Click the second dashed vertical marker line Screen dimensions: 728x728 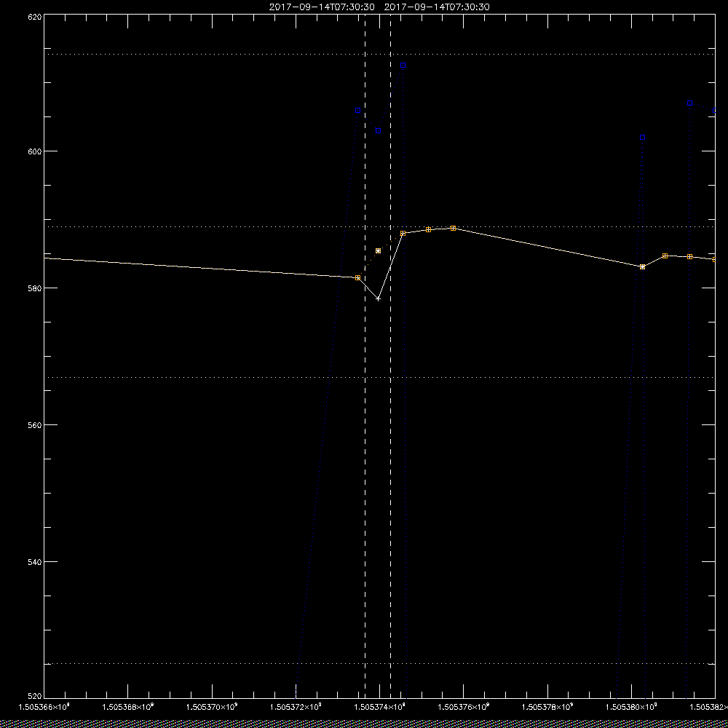390,355
